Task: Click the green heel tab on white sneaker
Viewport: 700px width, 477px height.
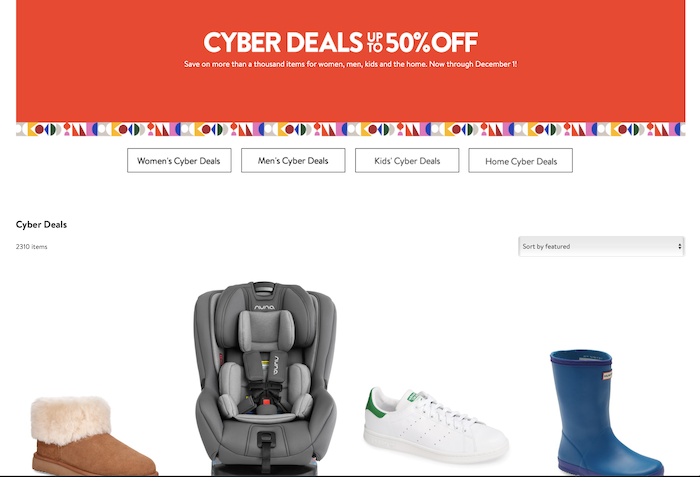Action: pyautogui.click(x=375, y=403)
